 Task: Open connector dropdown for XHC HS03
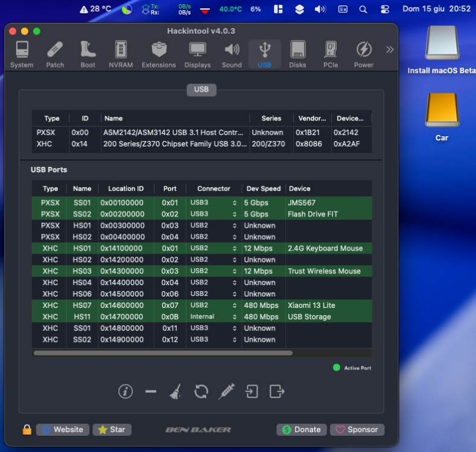pos(214,271)
